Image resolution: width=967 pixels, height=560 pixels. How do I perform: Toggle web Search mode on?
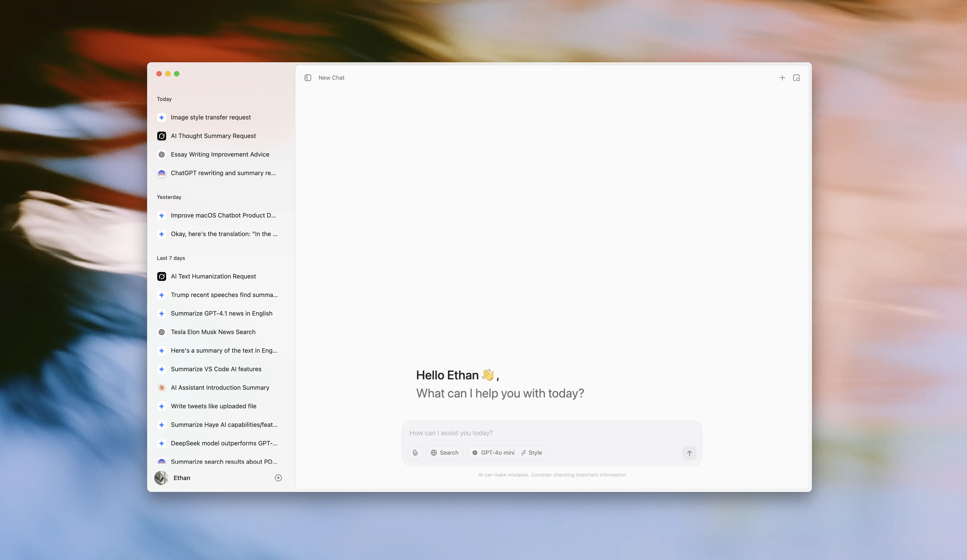coord(444,453)
